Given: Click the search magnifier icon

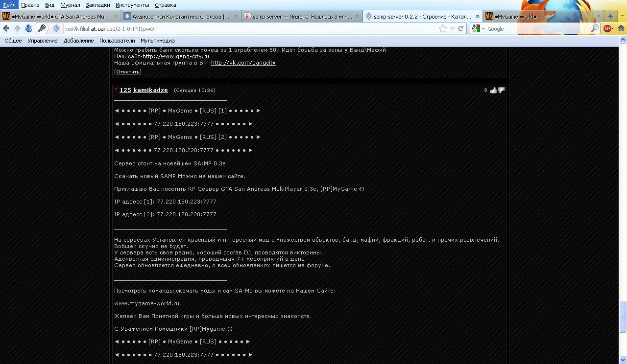Looking at the screenshot, I should 595,29.
